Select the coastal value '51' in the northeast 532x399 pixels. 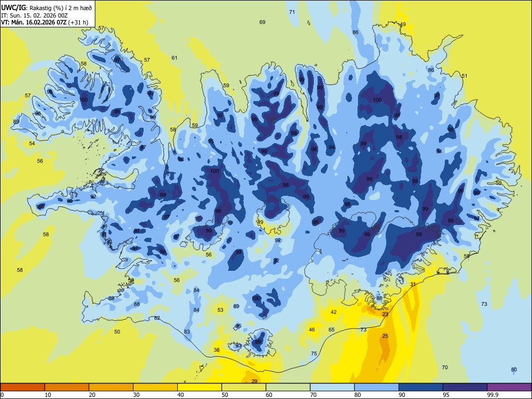pos(464,76)
